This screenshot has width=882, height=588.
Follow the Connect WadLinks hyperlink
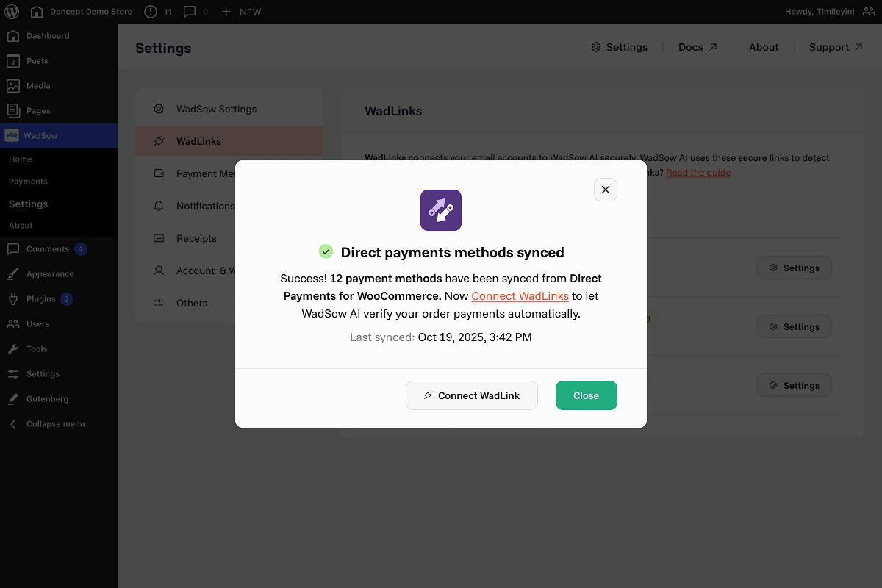click(520, 296)
